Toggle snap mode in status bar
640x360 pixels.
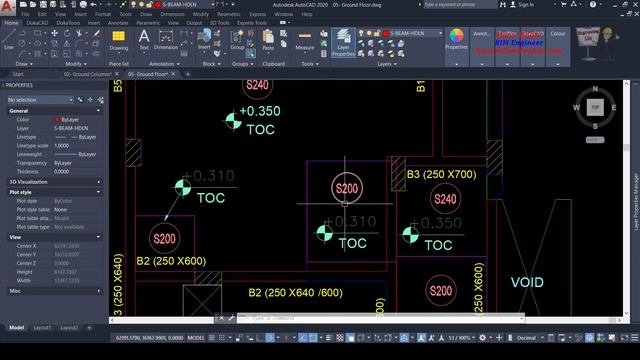point(222,338)
